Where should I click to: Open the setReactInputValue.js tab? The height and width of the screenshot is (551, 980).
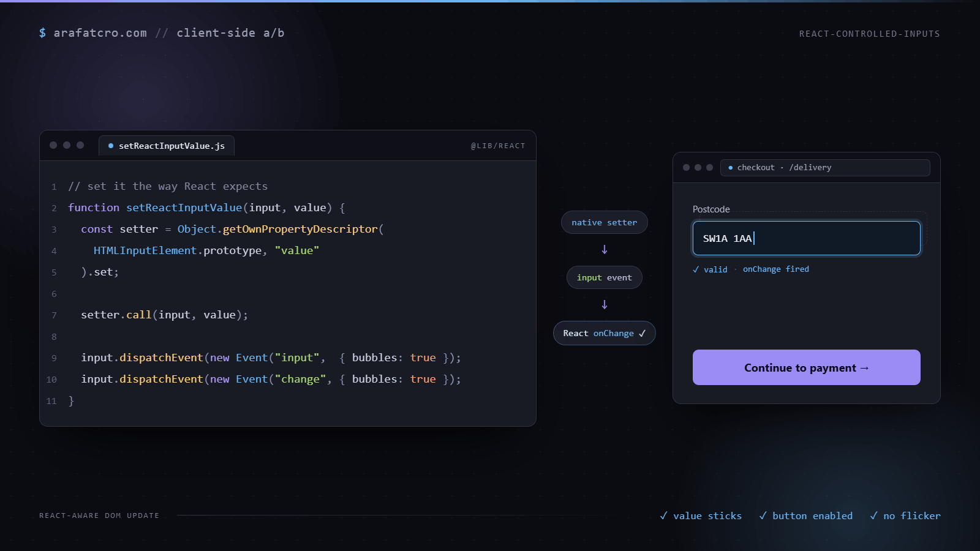click(167, 146)
